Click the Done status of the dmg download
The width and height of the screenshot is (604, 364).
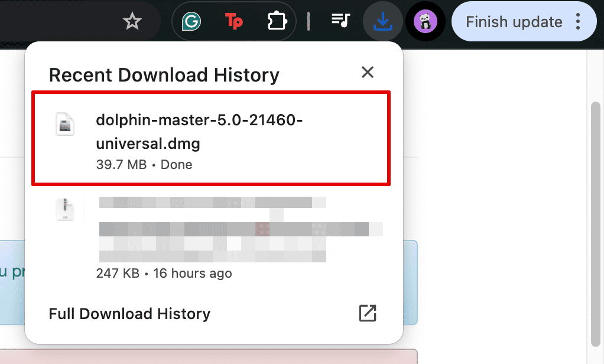tap(176, 164)
